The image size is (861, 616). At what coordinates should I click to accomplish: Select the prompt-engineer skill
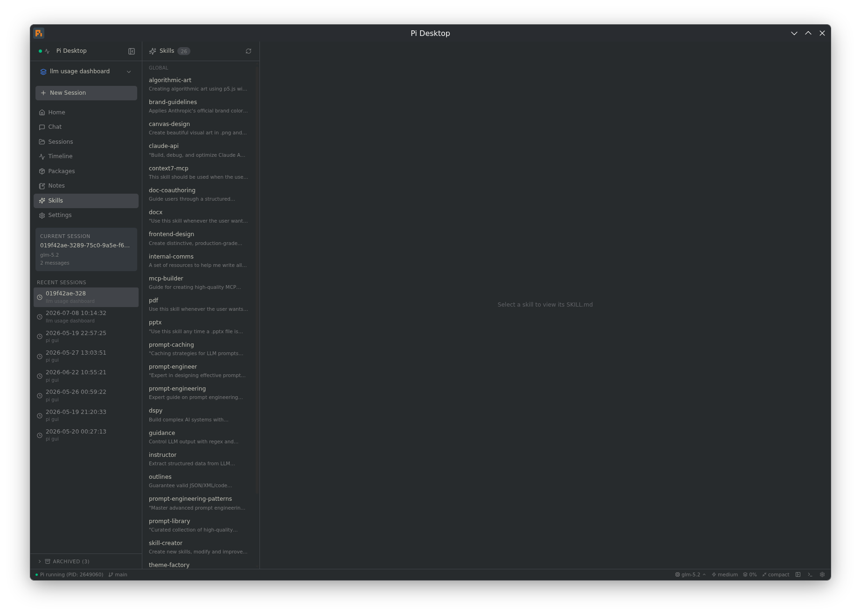tap(199, 371)
